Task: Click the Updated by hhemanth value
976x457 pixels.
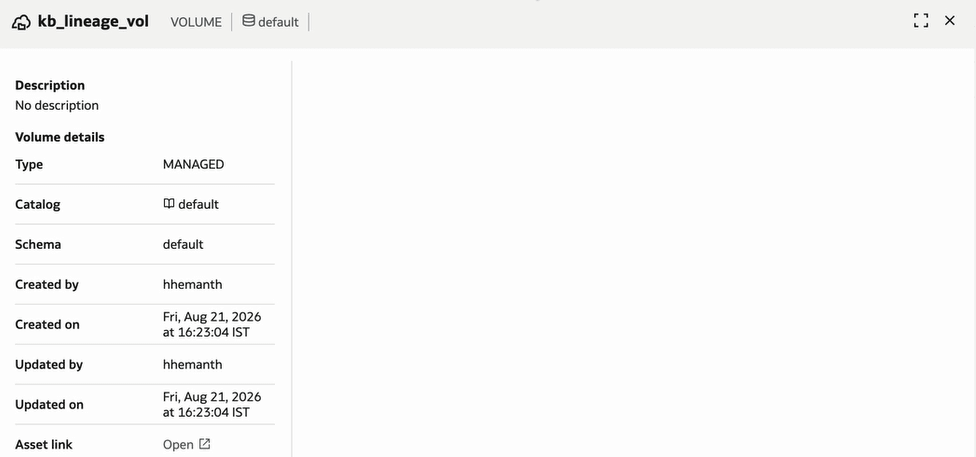Action: (192, 364)
